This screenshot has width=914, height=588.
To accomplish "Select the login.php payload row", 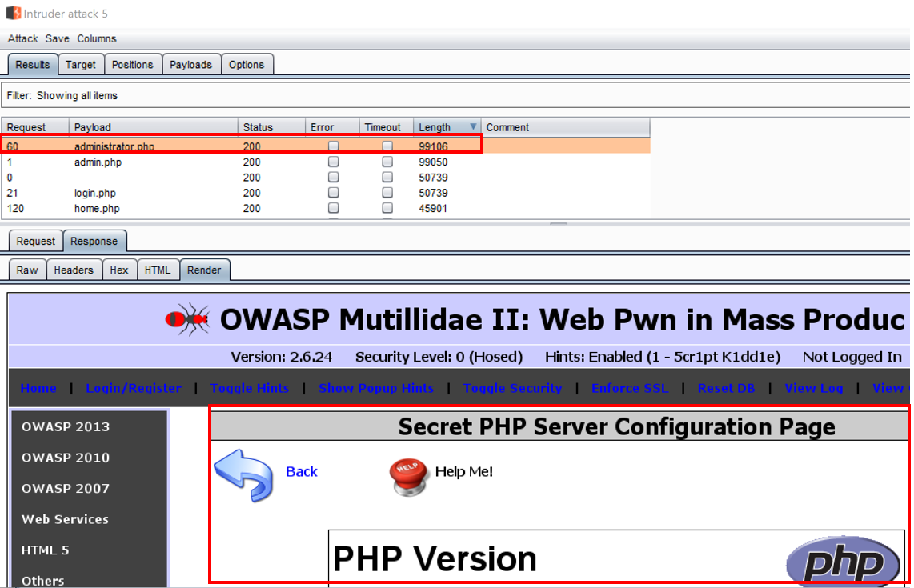I will click(x=326, y=193).
